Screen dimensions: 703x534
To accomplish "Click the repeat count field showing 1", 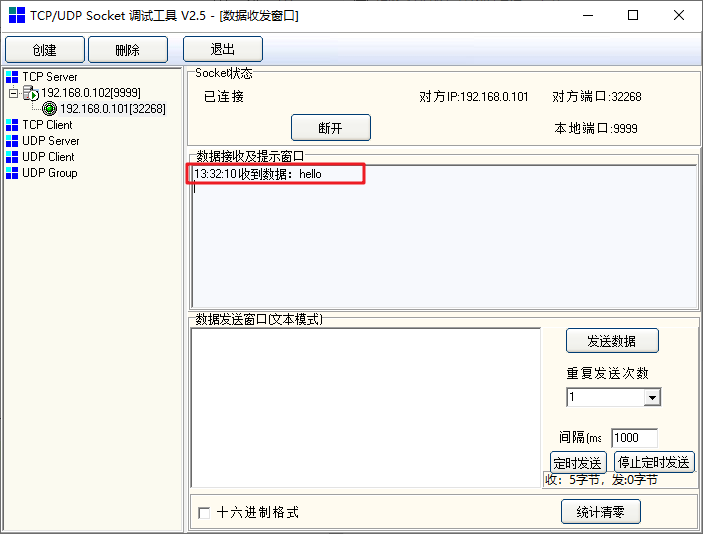I will point(606,397).
